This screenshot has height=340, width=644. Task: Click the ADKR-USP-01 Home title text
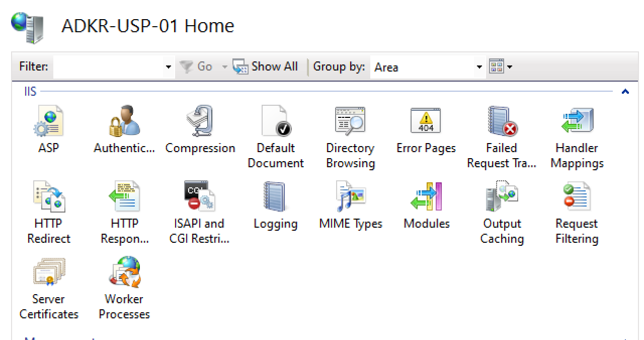(x=148, y=26)
